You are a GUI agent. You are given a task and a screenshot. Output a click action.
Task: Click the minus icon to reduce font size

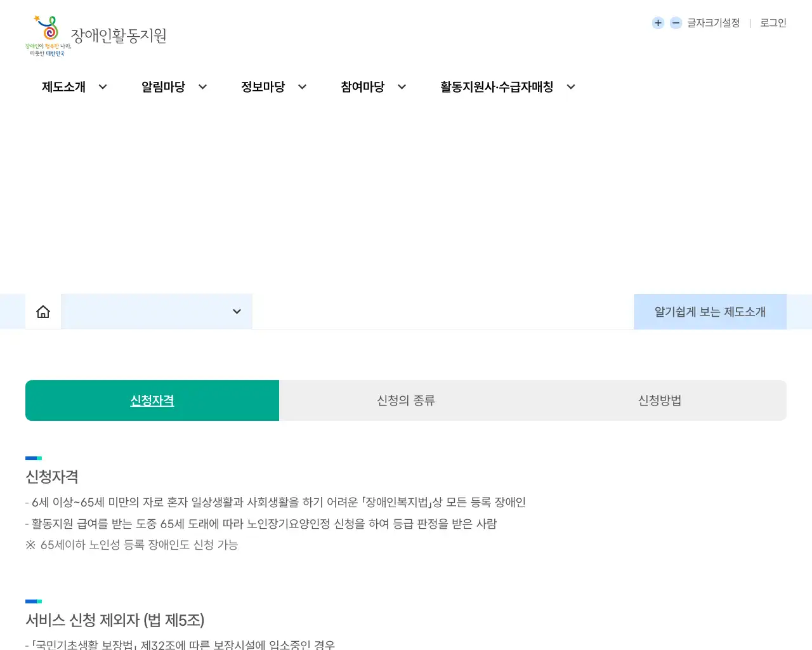pos(675,23)
